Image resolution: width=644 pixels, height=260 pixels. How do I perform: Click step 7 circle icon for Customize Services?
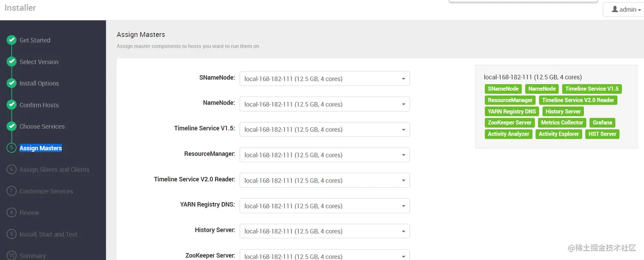coord(11,191)
